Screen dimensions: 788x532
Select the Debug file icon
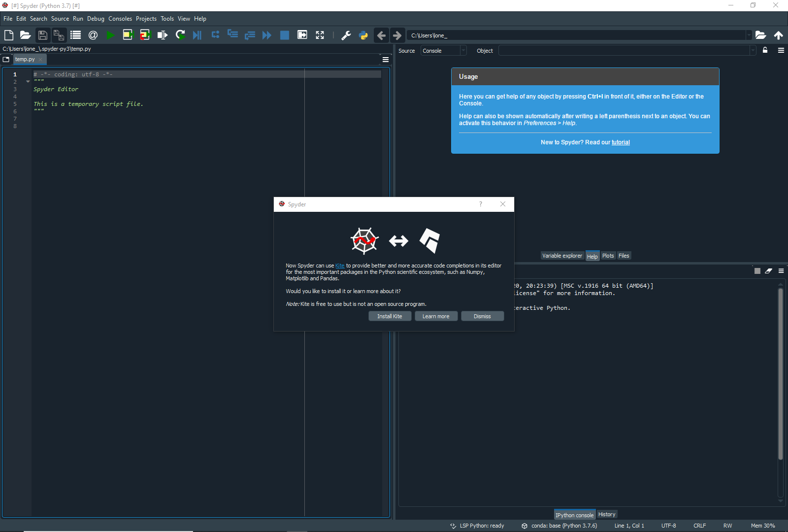(197, 35)
